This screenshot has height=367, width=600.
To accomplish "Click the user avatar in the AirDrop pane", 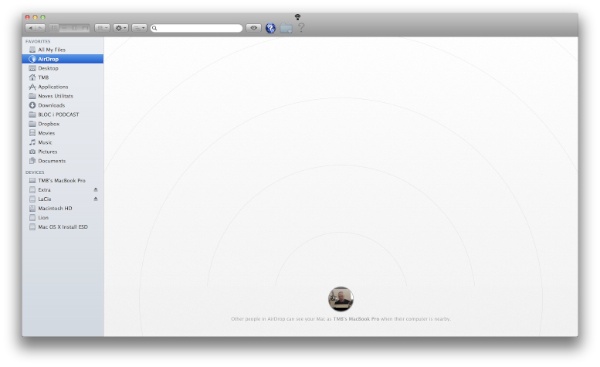I will click(x=341, y=299).
